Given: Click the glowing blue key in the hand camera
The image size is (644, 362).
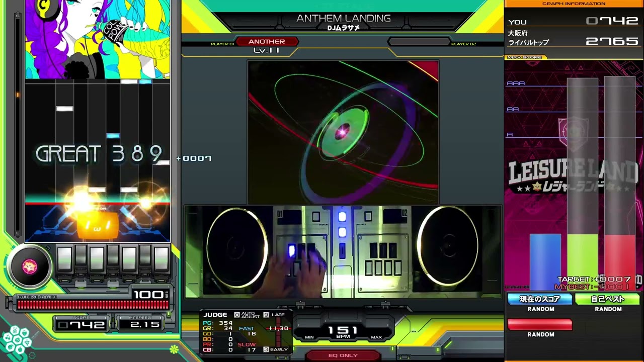Looking at the screenshot, I should point(291,250).
